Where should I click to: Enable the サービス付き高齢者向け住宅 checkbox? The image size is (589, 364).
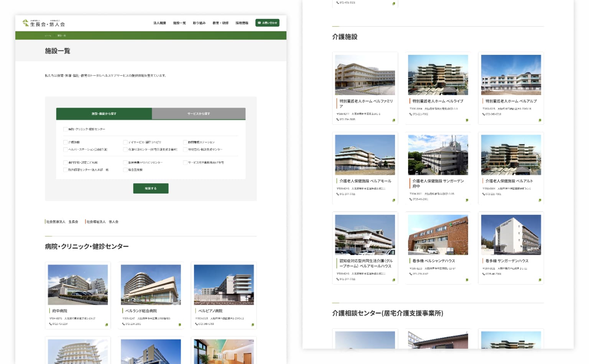click(185, 162)
